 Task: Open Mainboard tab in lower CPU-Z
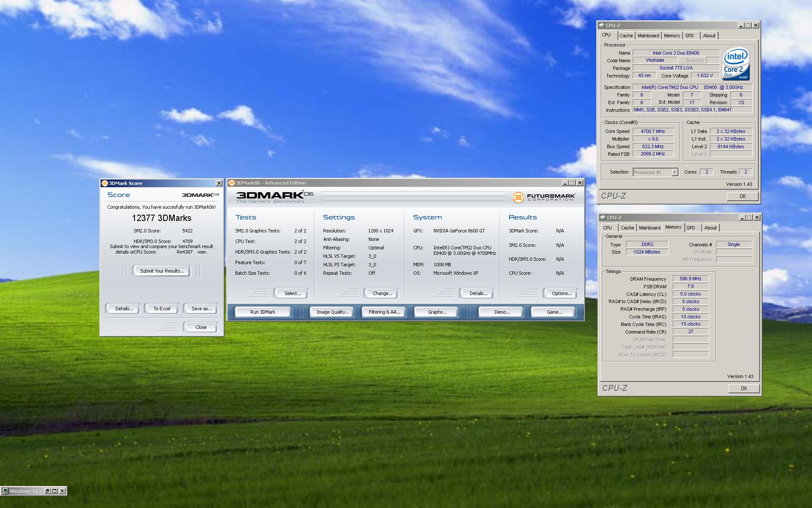pos(650,228)
